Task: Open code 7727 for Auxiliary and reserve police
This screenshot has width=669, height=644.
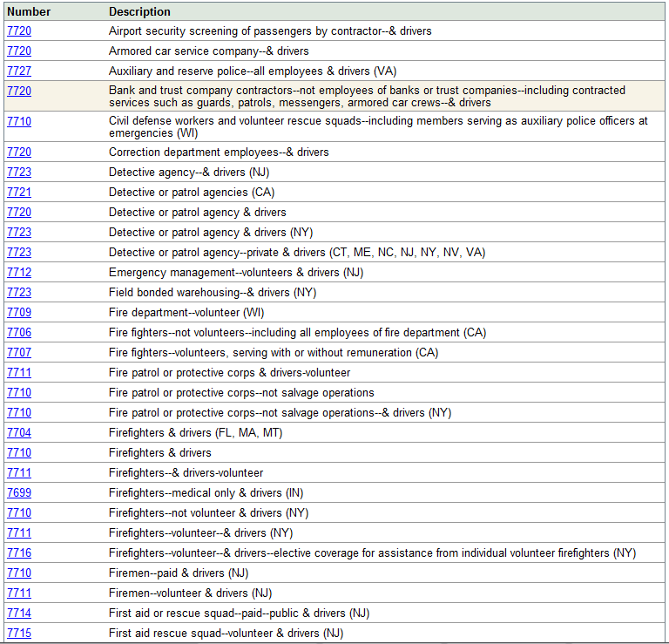Action: [19, 71]
